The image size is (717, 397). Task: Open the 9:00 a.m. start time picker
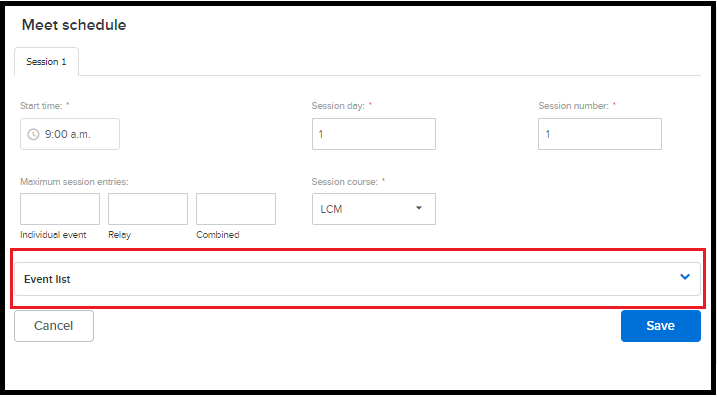(x=70, y=134)
